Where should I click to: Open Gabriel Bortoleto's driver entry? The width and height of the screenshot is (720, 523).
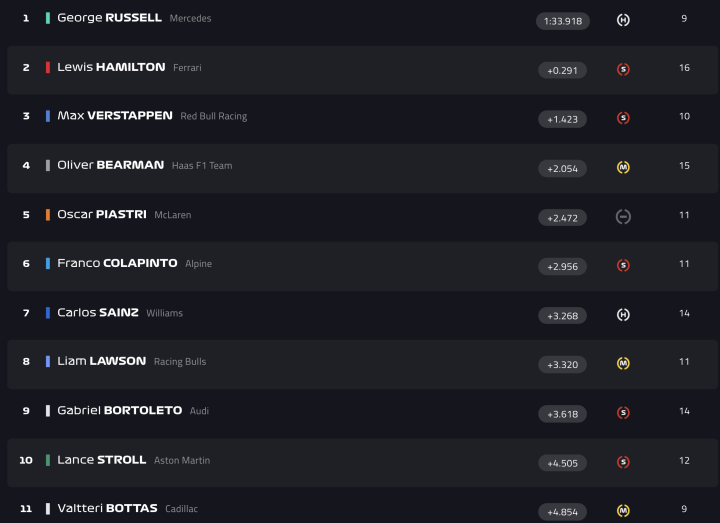120,411
